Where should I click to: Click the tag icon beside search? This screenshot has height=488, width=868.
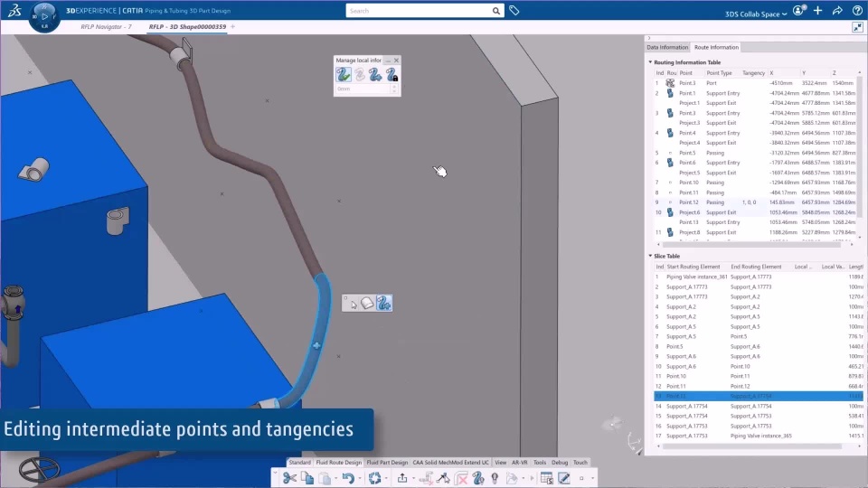[514, 11]
